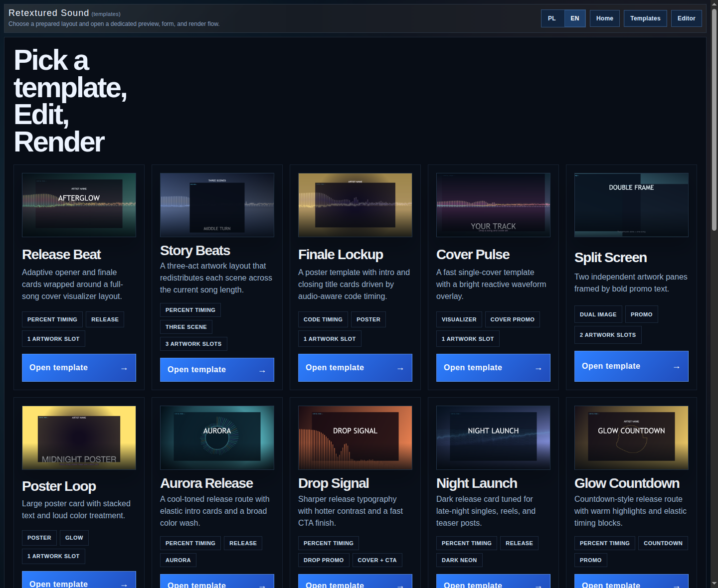Click the COVER PROMO tag
The width and height of the screenshot is (718, 588).
[x=512, y=319]
